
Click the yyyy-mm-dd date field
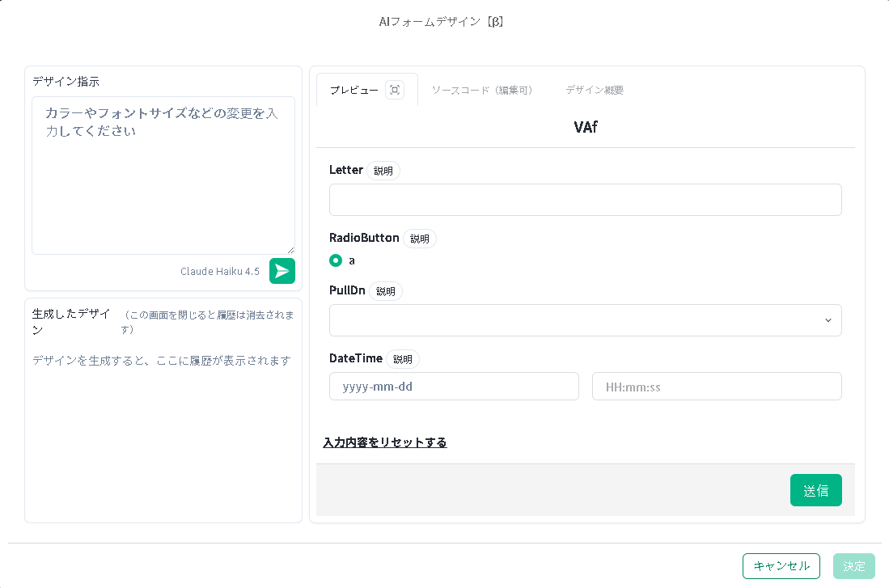point(454,386)
